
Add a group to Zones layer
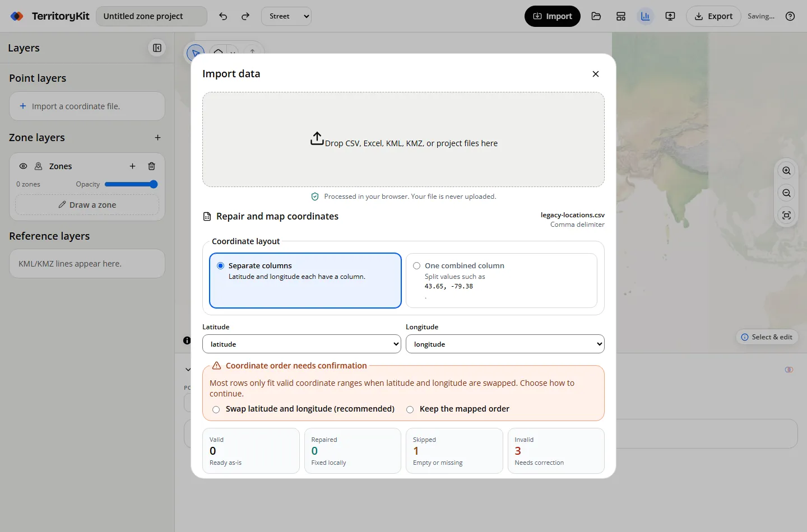(132, 166)
